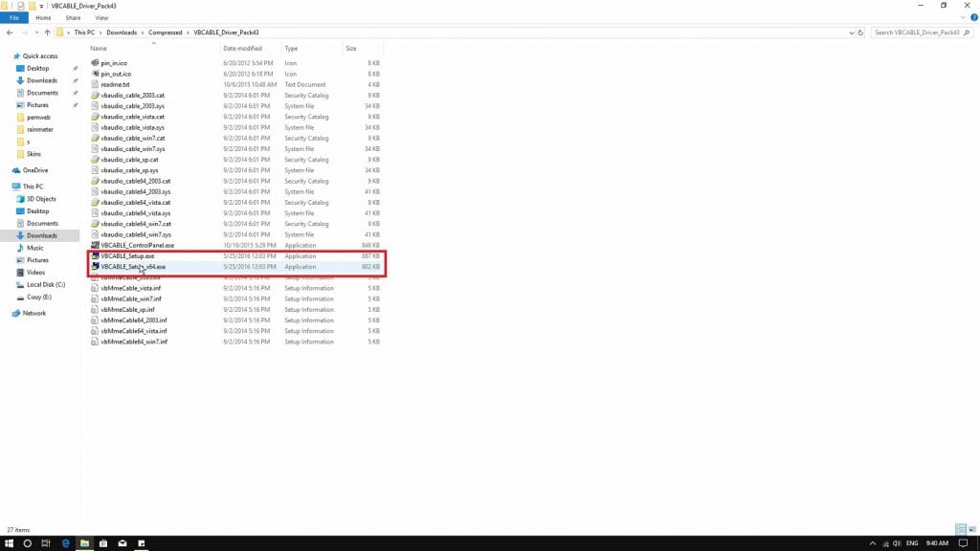Launch Edge browser from taskbar

click(x=65, y=543)
